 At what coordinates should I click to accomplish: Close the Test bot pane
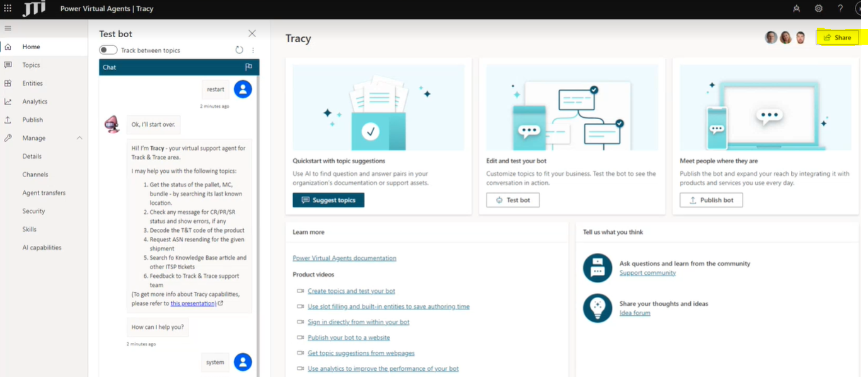point(252,33)
